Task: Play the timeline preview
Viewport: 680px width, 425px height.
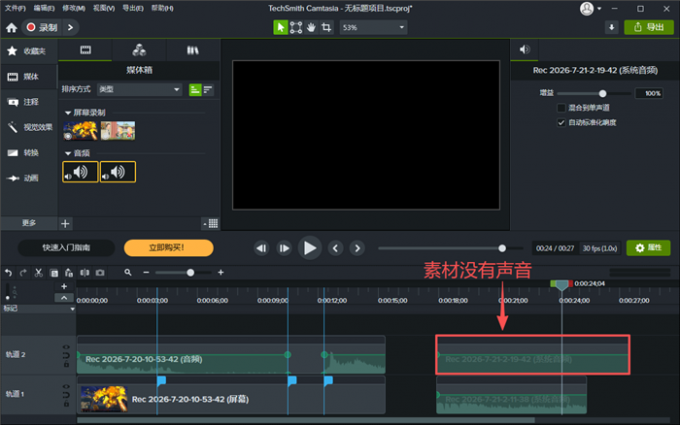Action: (x=310, y=248)
